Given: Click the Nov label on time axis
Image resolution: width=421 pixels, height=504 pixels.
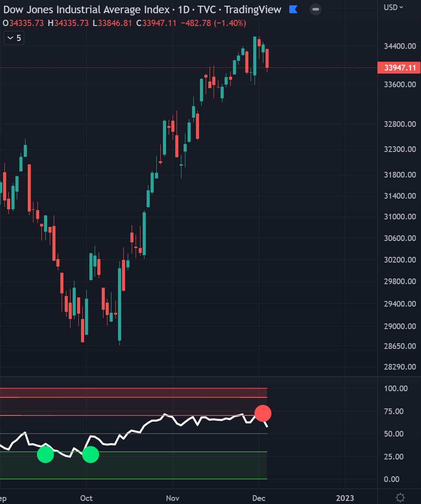Looking at the screenshot, I should coord(173,498).
